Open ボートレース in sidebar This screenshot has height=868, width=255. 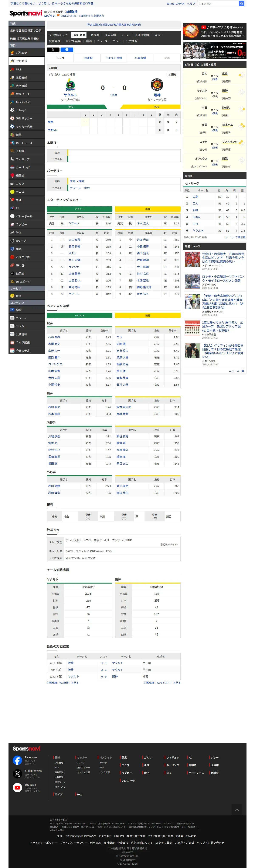[x=26, y=143]
